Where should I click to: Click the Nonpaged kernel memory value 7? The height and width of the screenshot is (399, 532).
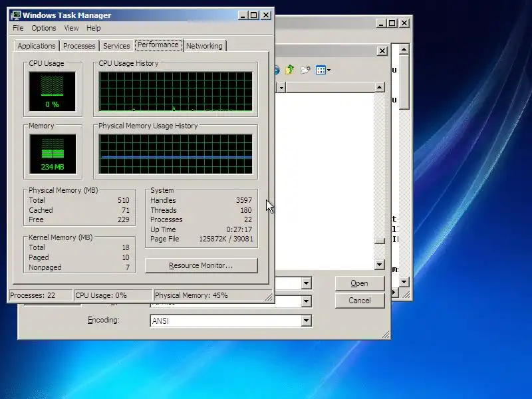(x=128, y=267)
